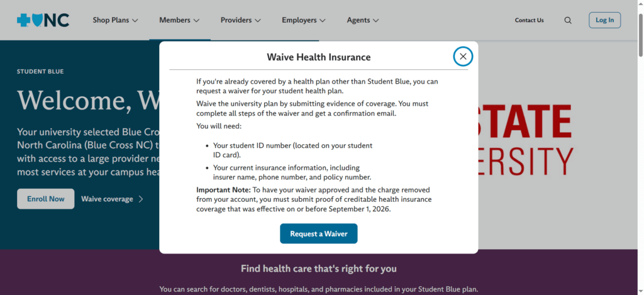Open the Employers dropdown chevron
The image size is (644, 295).
(x=323, y=20)
